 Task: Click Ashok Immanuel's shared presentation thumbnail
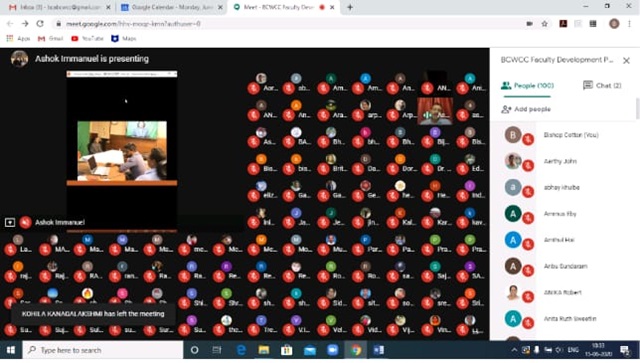pyautogui.click(x=122, y=151)
